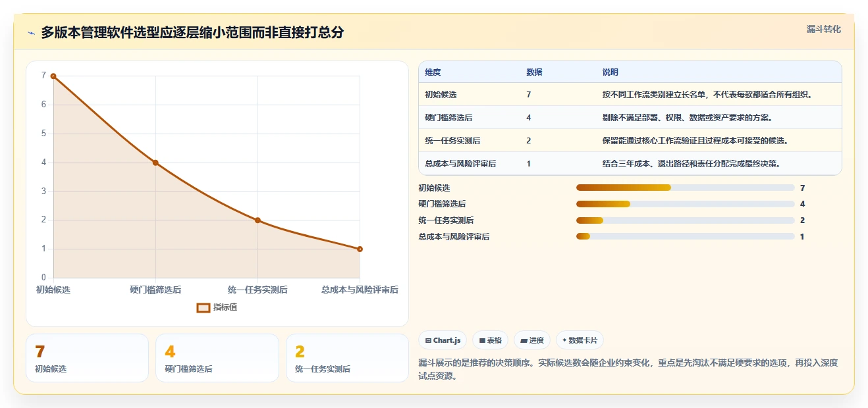Click the 统一任务实测后 x-axis label on chart
Viewport: 868px width, 408px height.
pyautogui.click(x=258, y=290)
